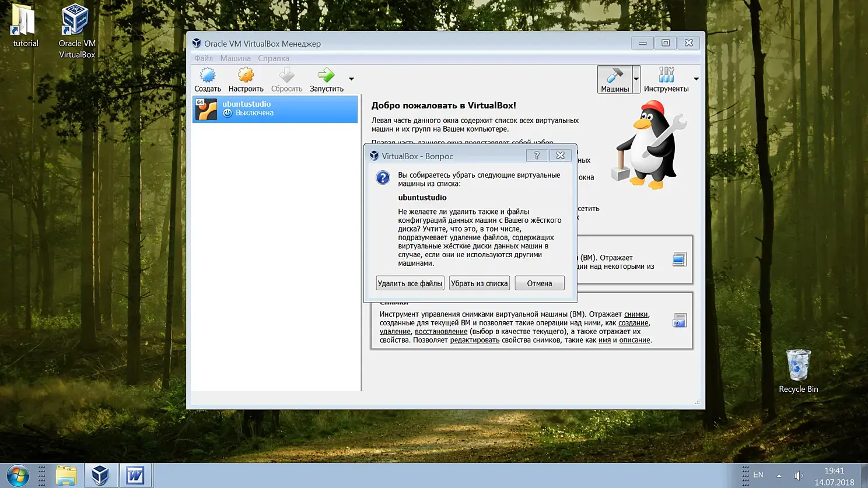Screen dimensions: 868x488
Task: Click the VirtualBox icon in the dialog title bar
Action: [x=374, y=156]
